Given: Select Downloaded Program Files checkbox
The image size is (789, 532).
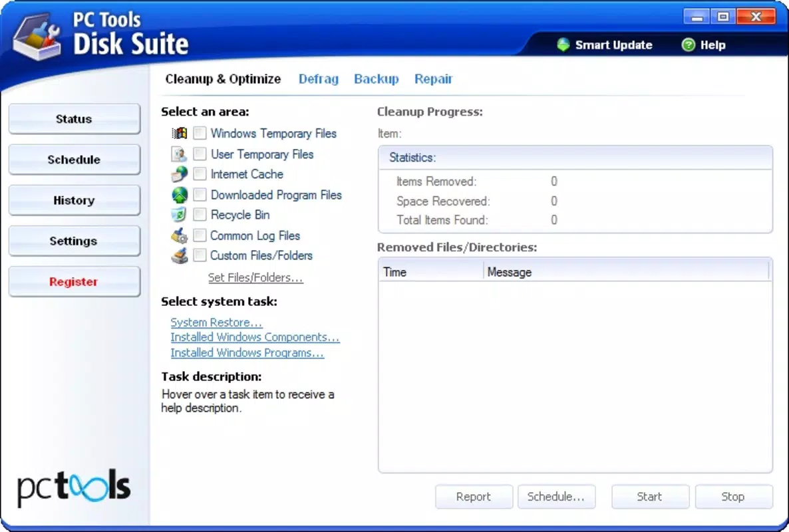Looking at the screenshot, I should tap(200, 195).
